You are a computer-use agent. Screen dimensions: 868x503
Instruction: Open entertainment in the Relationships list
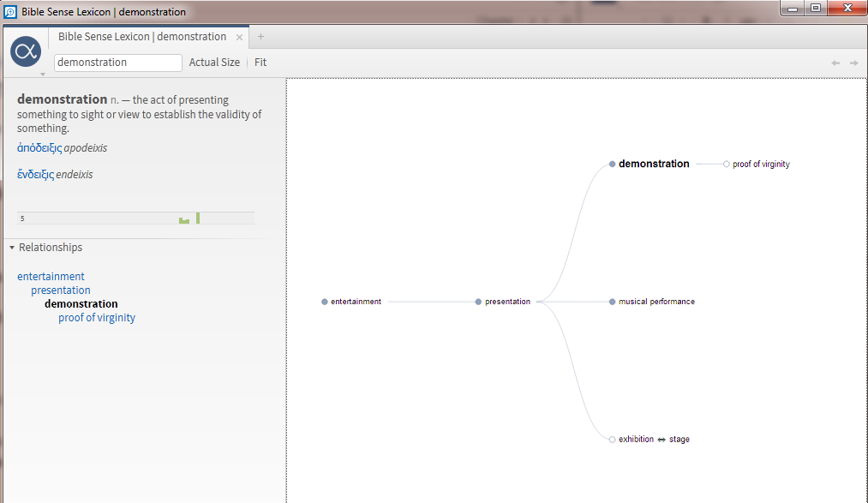51,276
